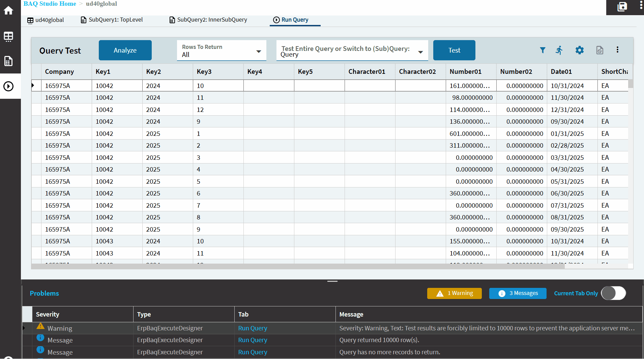This screenshot has width=644, height=359.
Task: Click the filter funnel icon in Query Test
Action: 543,50
